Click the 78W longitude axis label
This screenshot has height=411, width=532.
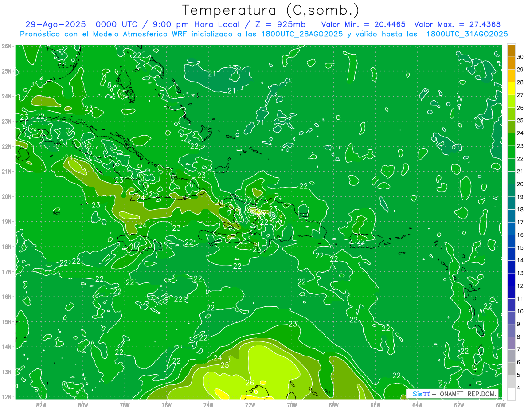125,405
